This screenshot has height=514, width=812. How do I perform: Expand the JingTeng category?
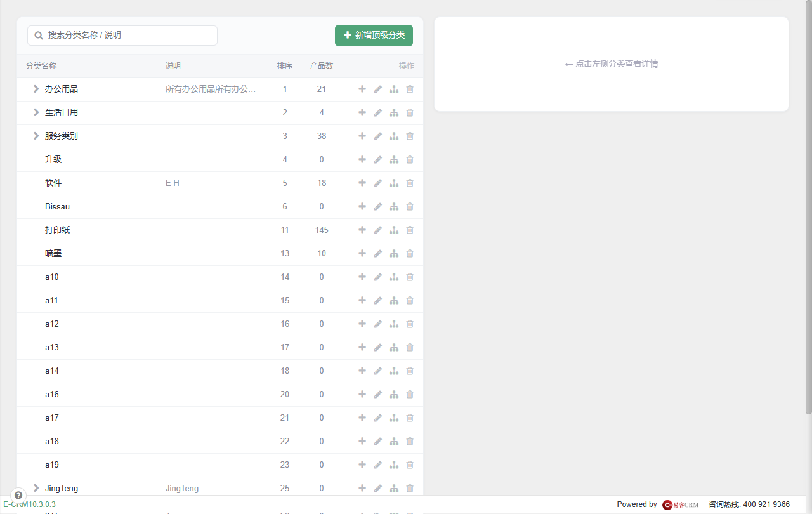[36, 488]
